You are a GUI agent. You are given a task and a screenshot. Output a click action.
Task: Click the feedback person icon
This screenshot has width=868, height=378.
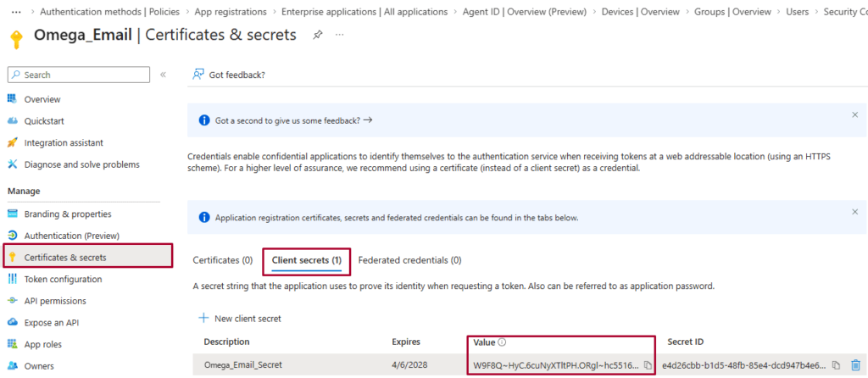198,75
